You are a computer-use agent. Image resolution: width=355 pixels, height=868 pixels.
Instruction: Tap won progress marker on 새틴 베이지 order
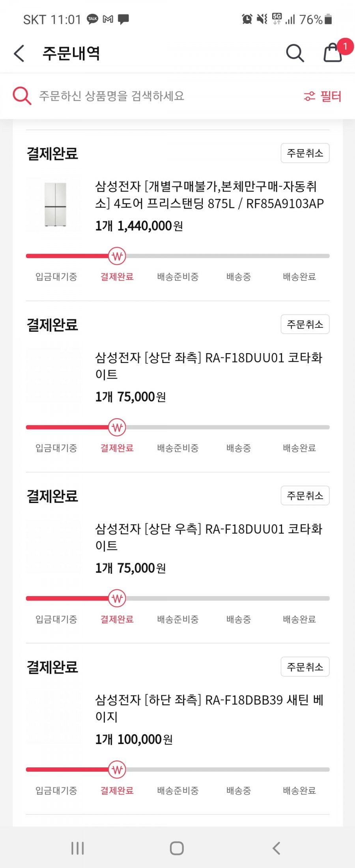[117, 770]
